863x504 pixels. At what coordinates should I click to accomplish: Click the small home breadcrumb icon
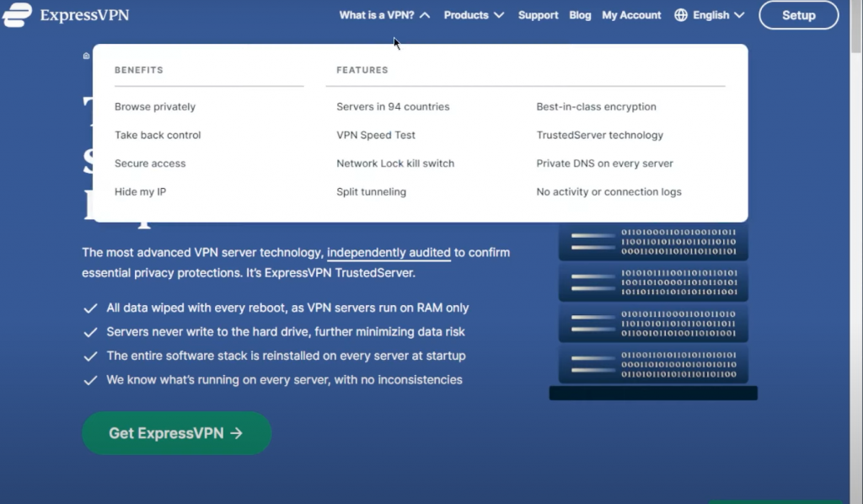tap(87, 56)
